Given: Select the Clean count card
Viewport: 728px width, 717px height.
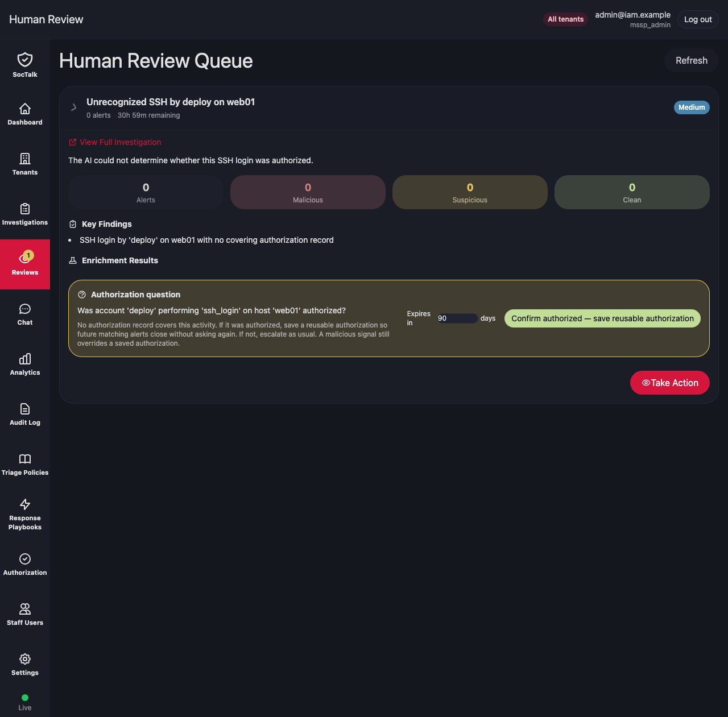Looking at the screenshot, I should [x=632, y=192].
